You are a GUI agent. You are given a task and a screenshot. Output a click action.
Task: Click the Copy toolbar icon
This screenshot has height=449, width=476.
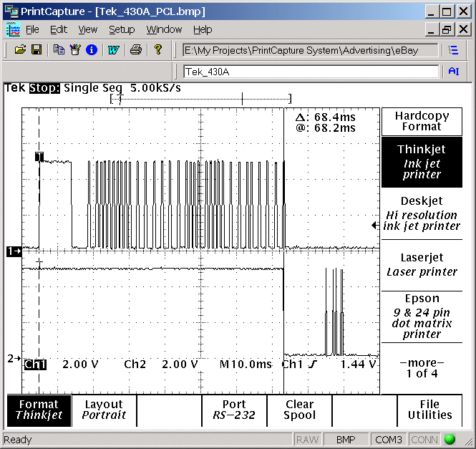(59, 49)
